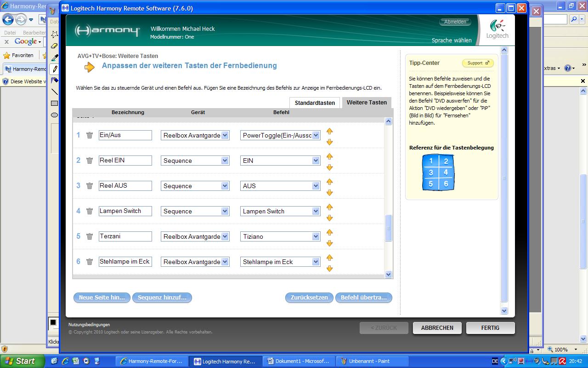Open the Windows Start menu

[x=22, y=361]
